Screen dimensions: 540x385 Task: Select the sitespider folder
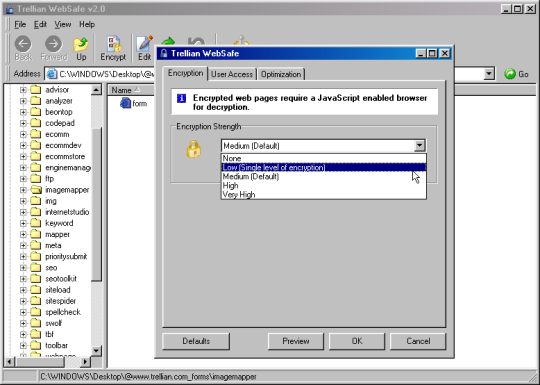click(x=60, y=301)
